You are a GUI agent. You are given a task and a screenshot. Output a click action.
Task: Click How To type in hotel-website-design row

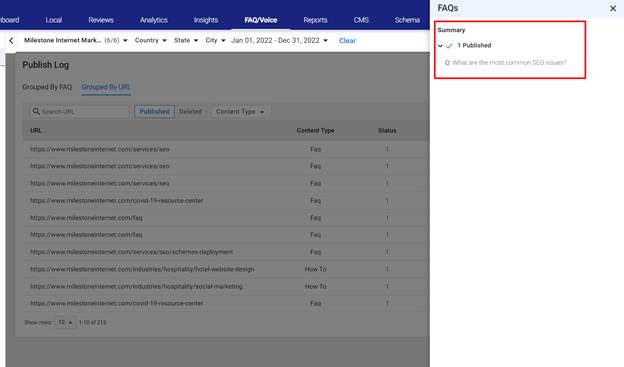pyautogui.click(x=315, y=269)
